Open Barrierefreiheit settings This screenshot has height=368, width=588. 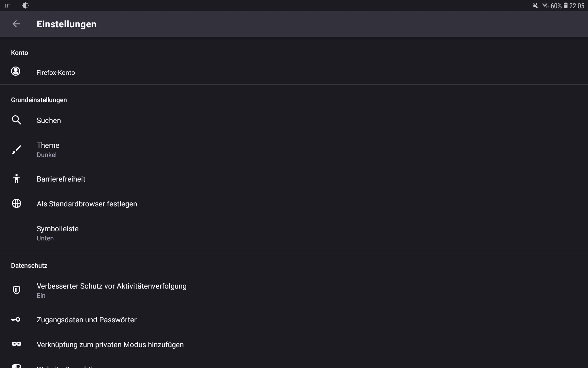pyautogui.click(x=61, y=179)
